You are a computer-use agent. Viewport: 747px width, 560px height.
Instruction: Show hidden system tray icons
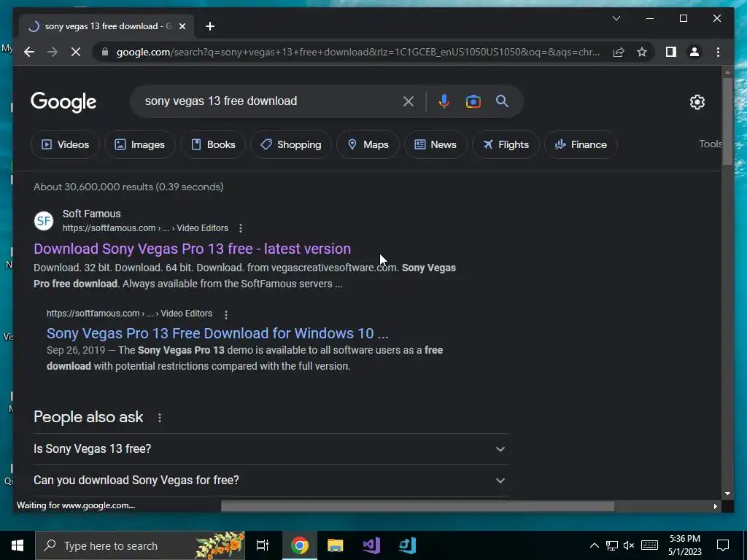(x=594, y=545)
